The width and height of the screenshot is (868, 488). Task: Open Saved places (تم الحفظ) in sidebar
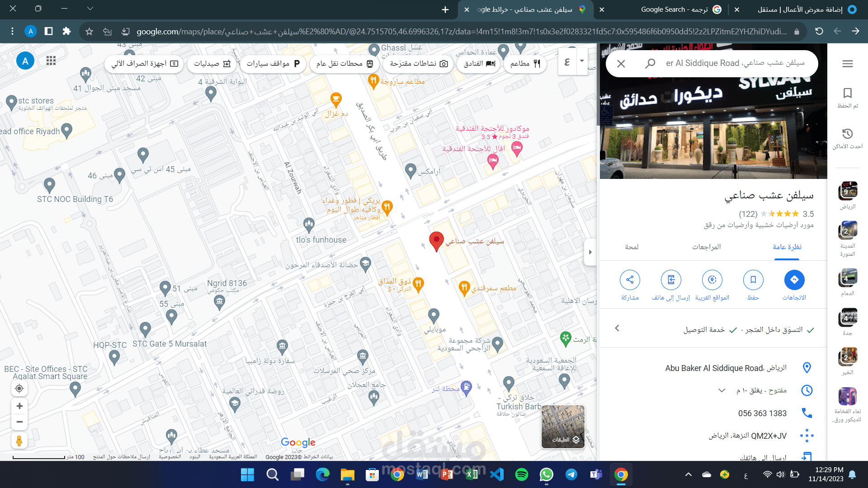(848, 98)
